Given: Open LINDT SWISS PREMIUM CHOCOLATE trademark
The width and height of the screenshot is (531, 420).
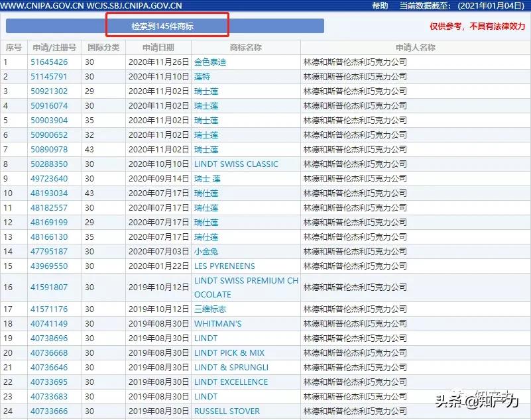Looking at the screenshot, I should tap(246, 288).
